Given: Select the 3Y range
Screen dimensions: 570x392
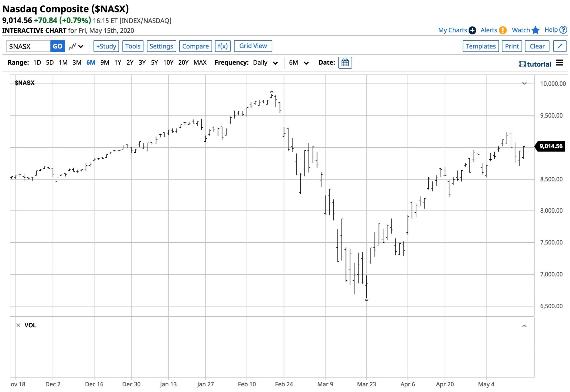Looking at the screenshot, I should pyautogui.click(x=142, y=63).
